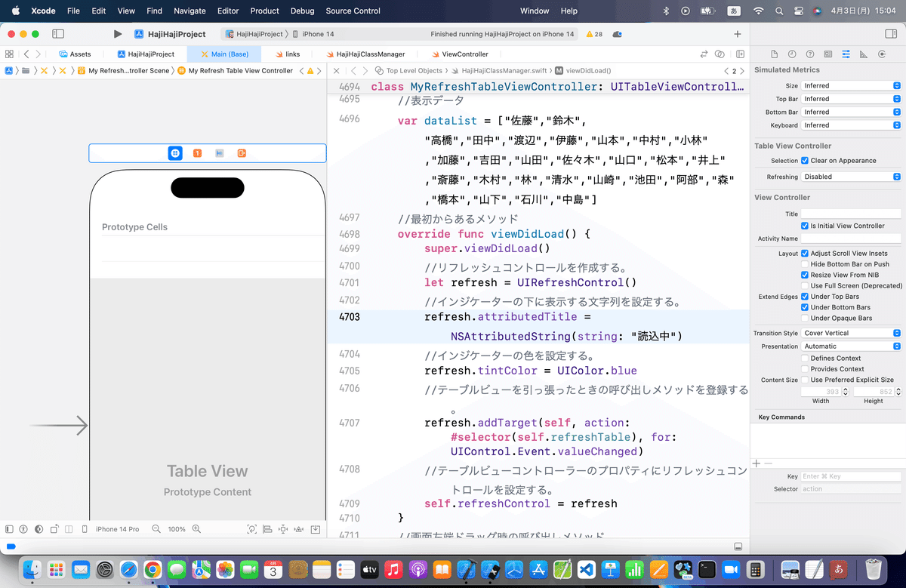Open the Align constraints menu

tap(268, 529)
